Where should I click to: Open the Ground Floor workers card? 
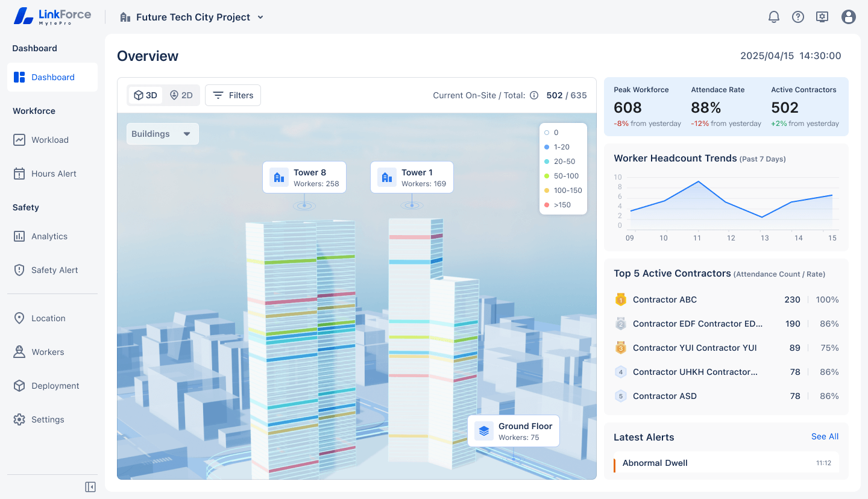[x=514, y=431]
